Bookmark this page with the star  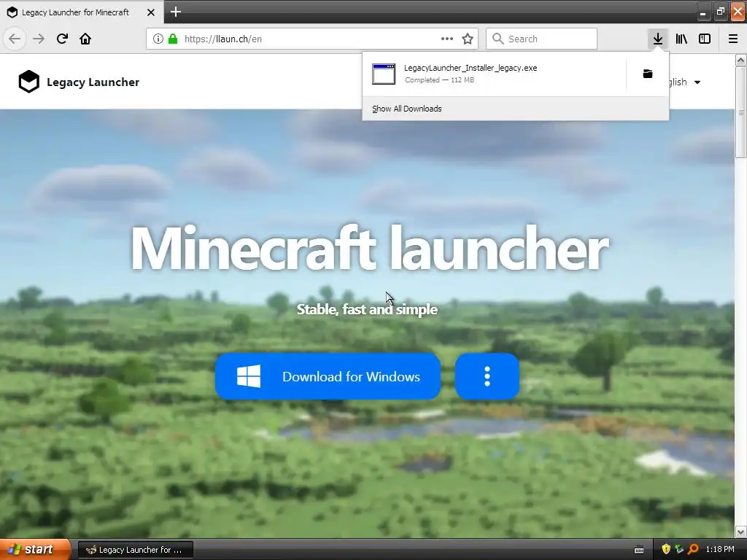click(468, 39)
